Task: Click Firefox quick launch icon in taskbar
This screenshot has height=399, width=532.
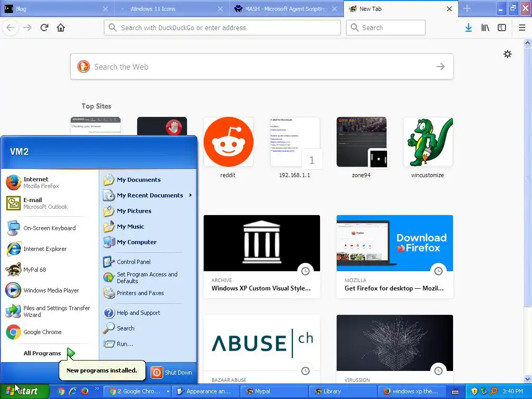Action: coord(85,391)
